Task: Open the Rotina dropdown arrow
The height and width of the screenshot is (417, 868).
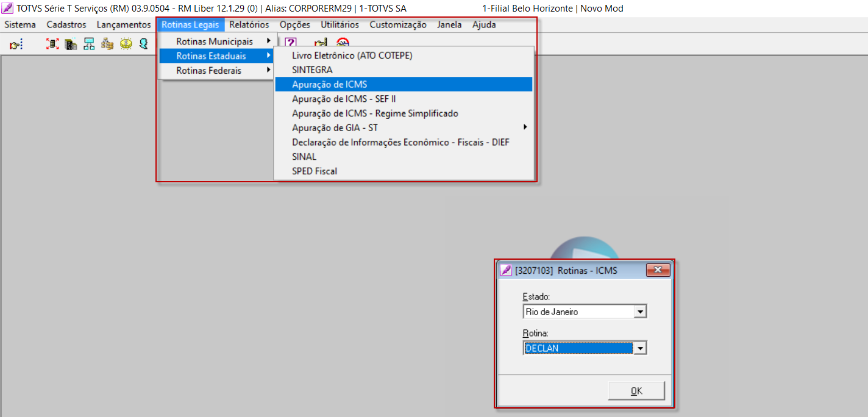Action: [x=639, y=348]
